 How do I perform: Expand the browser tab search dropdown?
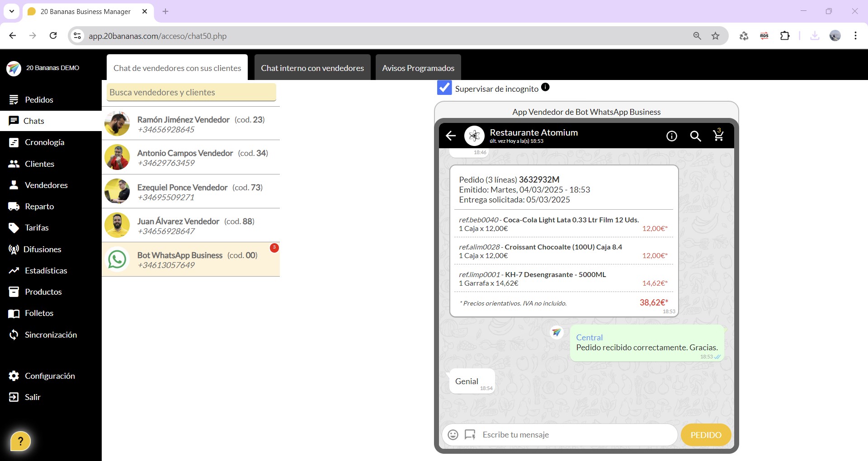click(12, 11)
